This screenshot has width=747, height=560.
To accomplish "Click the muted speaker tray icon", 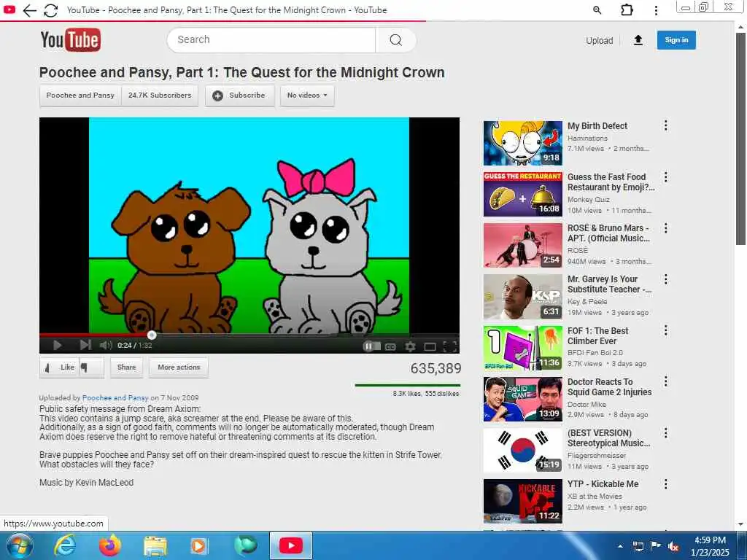I will 673,546.
